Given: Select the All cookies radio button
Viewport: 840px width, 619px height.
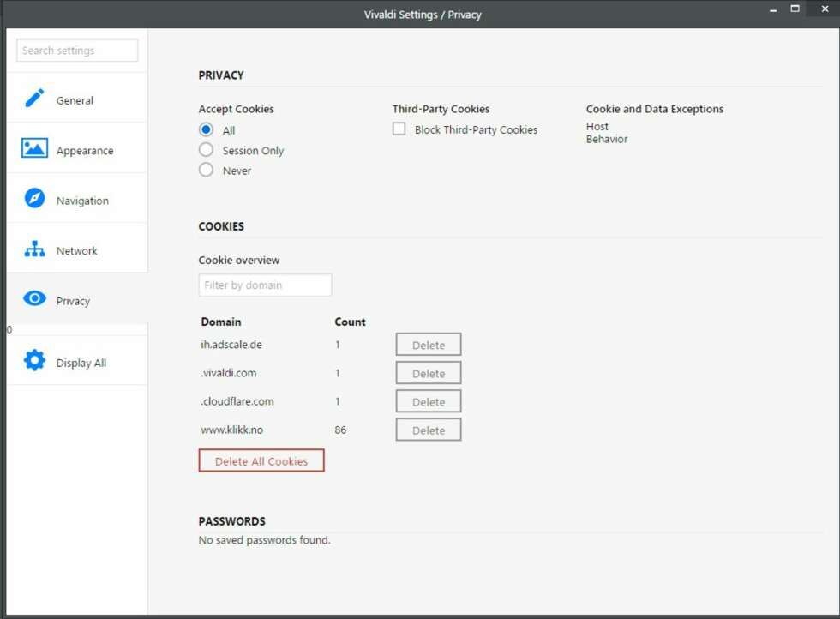Looking at the screenshot, I should [x=206, y=129].
